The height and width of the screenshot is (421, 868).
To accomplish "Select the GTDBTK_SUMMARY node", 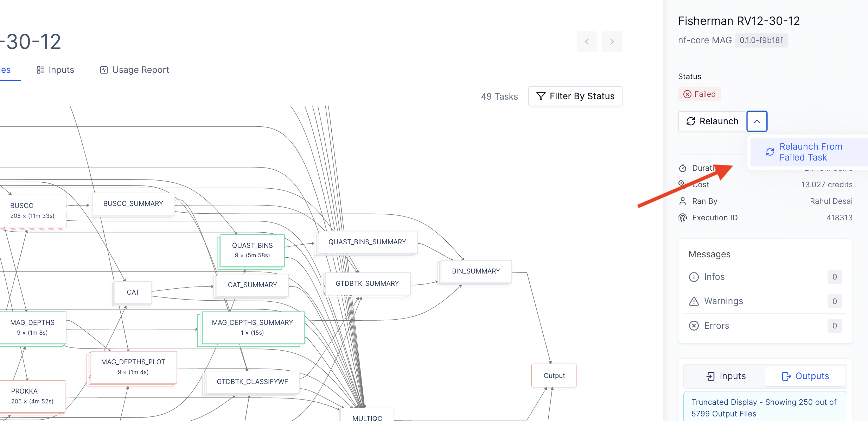I will click(x=367, y=283).
